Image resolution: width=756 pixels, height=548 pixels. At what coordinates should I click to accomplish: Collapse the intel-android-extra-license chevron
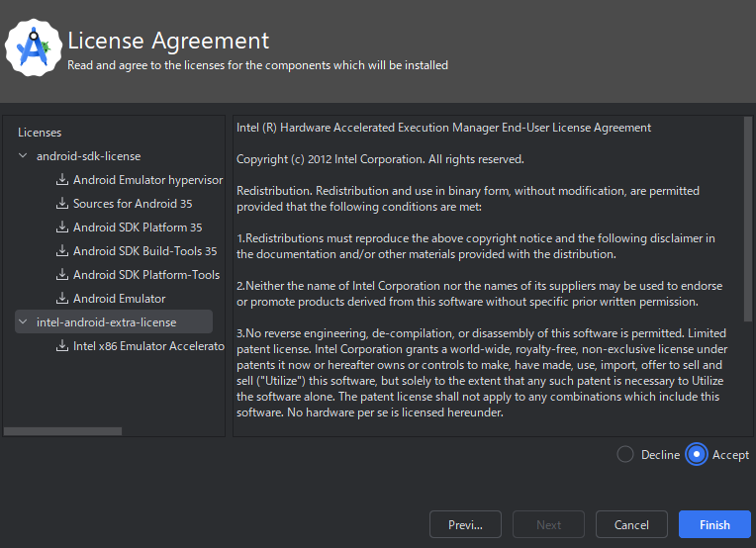pos(23,321)
